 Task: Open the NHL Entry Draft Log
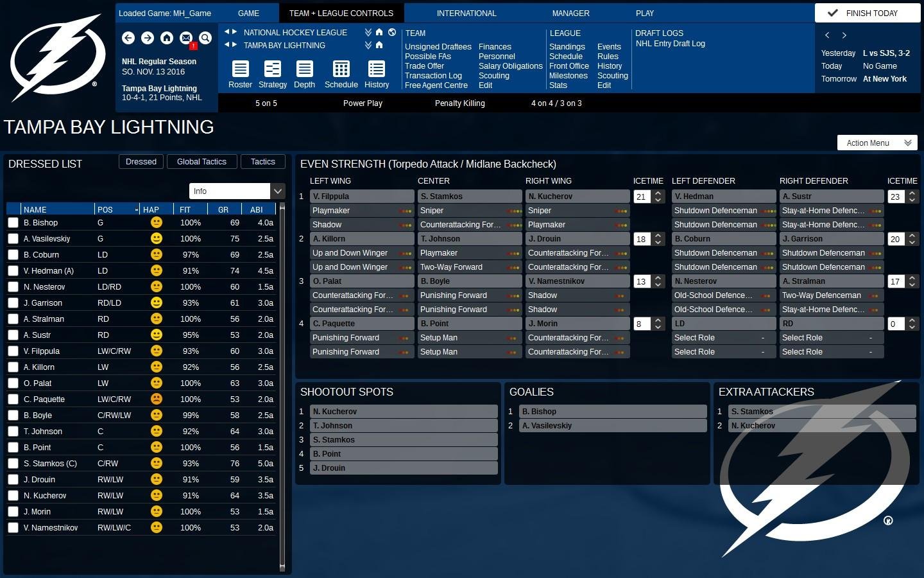[x=670, y=44]
